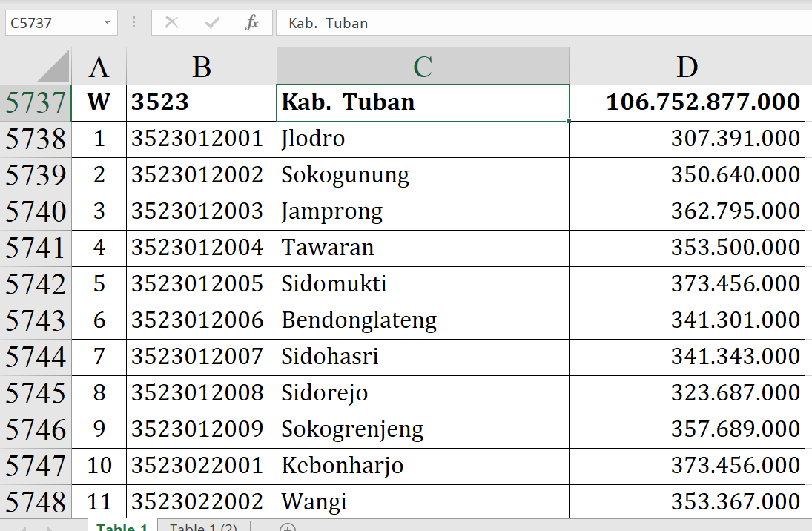Click the Cancel X icon in formula bar
This screenshot has width=812, height=531.
click(x=171, y=23)
